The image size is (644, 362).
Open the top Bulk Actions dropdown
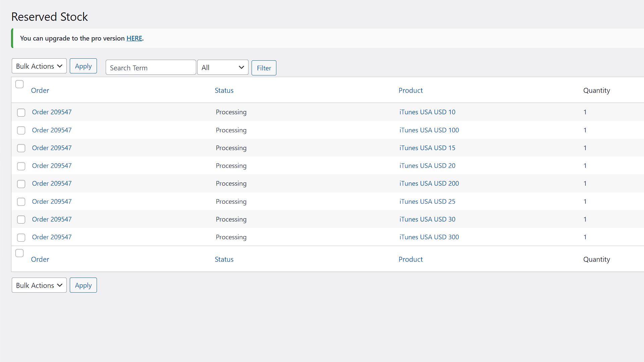tap(39, 66)
